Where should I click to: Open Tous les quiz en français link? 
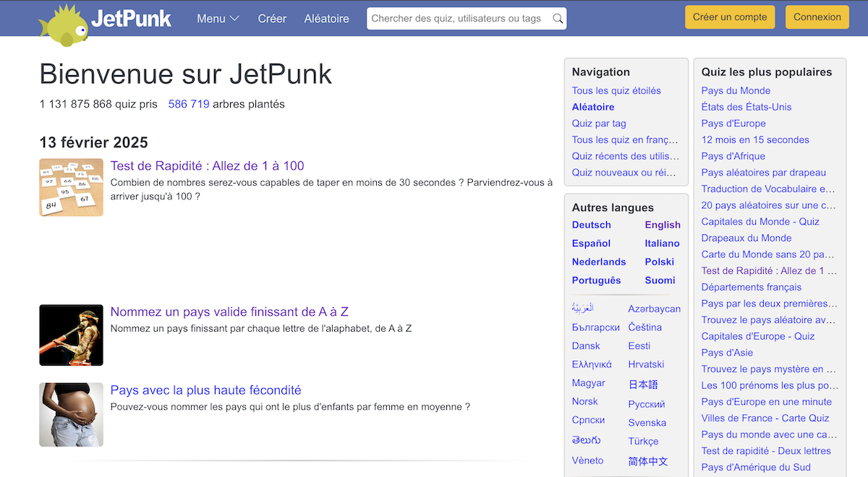(x=626, y=139)
